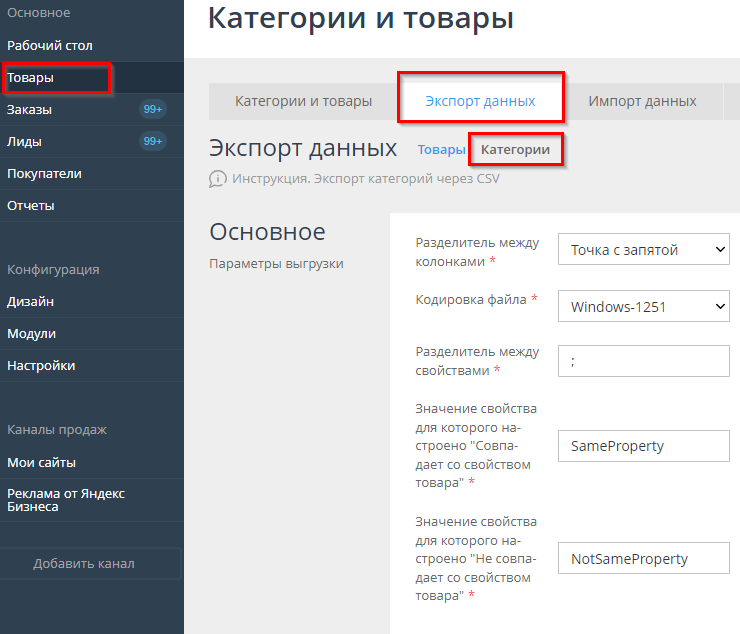This screenshot has height=634, width=740.
Task: Open the Товары sidebar section
Action: 31,78
